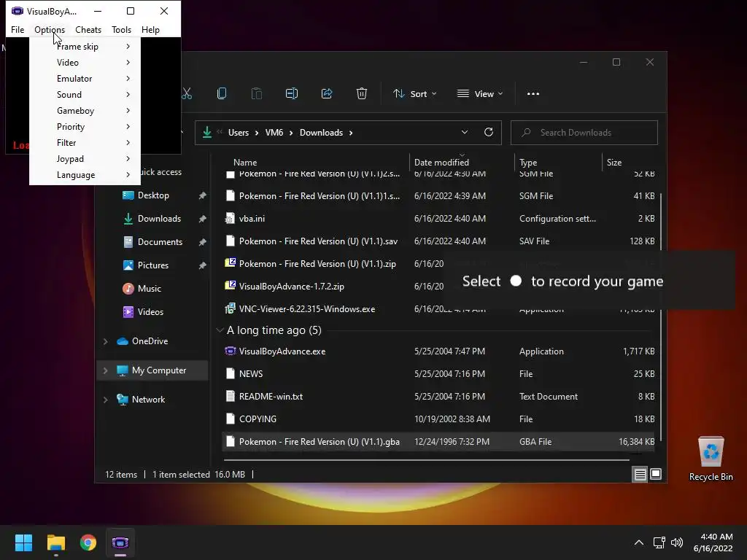Open the Cheats menu in VisualBoyAdvance
This screenshot has height=560, width=747.
coord(88,29)
